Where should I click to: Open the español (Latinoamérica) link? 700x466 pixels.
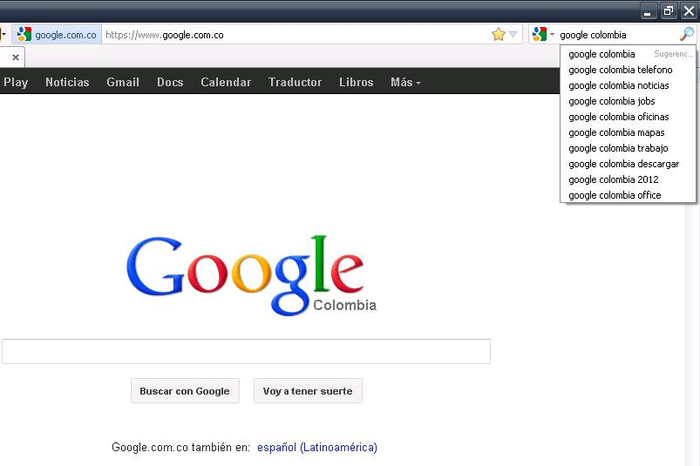coord(317,447)
